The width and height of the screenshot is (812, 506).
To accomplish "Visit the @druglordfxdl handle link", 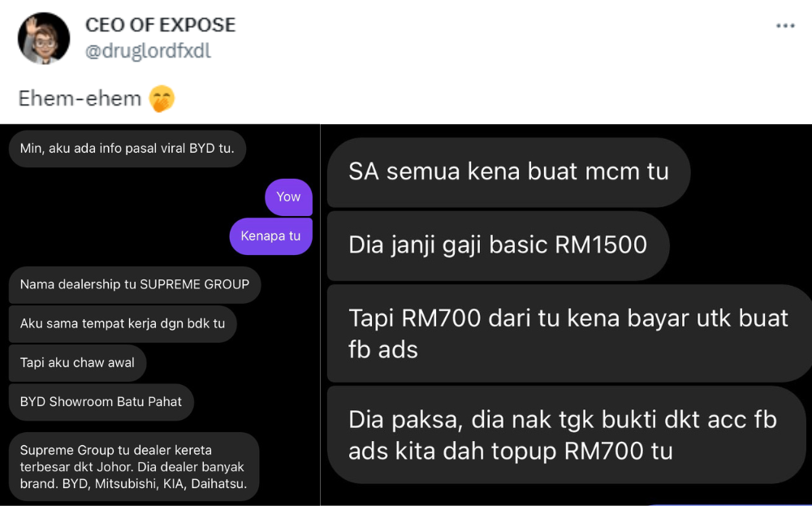I will coord(148,51).
